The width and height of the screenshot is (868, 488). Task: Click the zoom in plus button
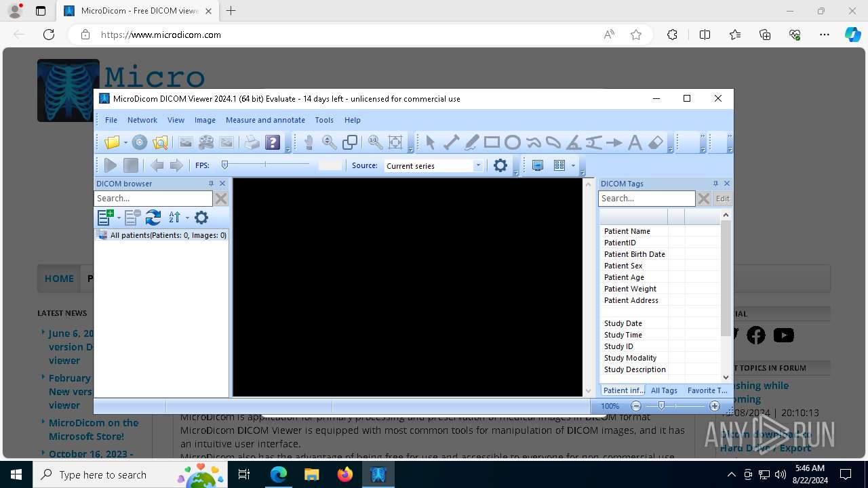click(715, 406)
